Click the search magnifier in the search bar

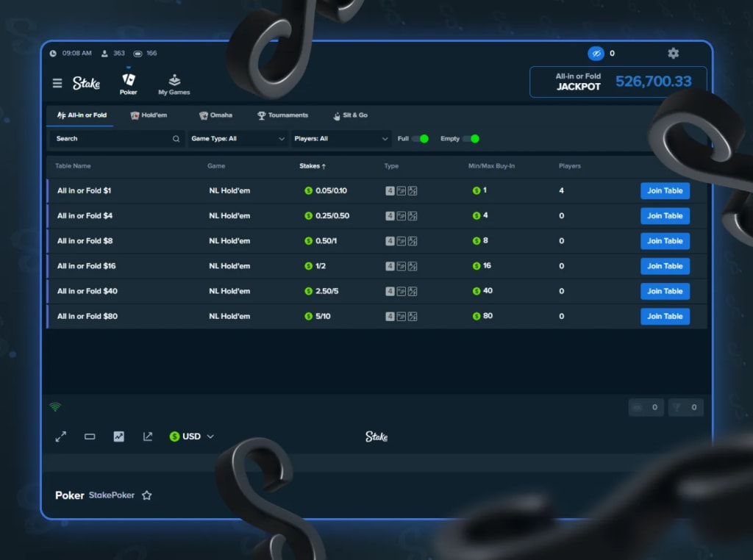[x=176, y=138]
